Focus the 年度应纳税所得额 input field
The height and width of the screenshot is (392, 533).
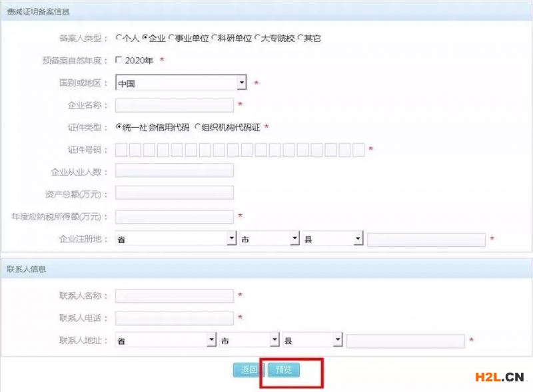tap(175, 216)
